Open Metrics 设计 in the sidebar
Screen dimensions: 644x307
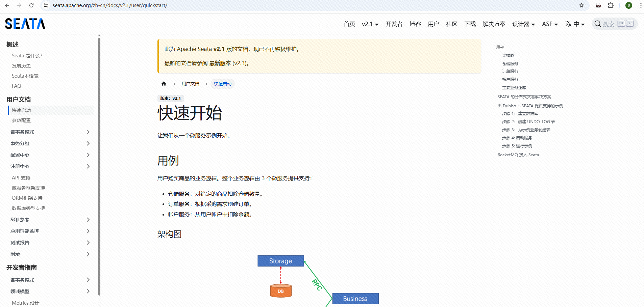[x=25, y=303]
